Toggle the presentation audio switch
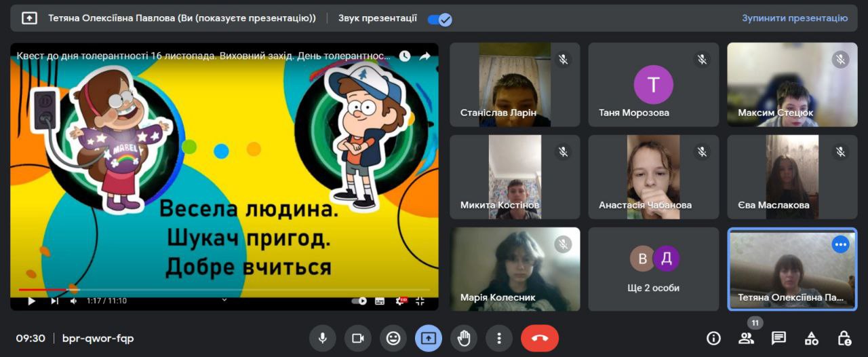Screen dimensions: 868x357 [439, 19]
